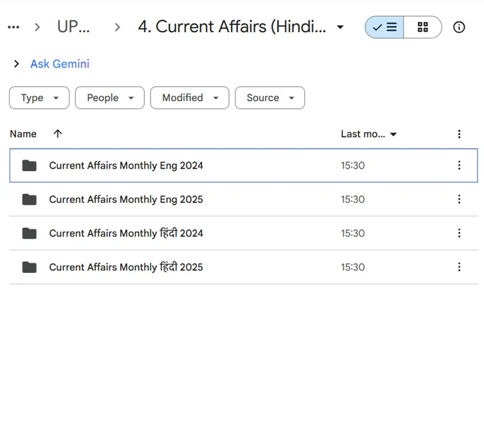Switch to list layout view
The width and height of the screenshot is (484, 448).
click(x=385, y=27)
